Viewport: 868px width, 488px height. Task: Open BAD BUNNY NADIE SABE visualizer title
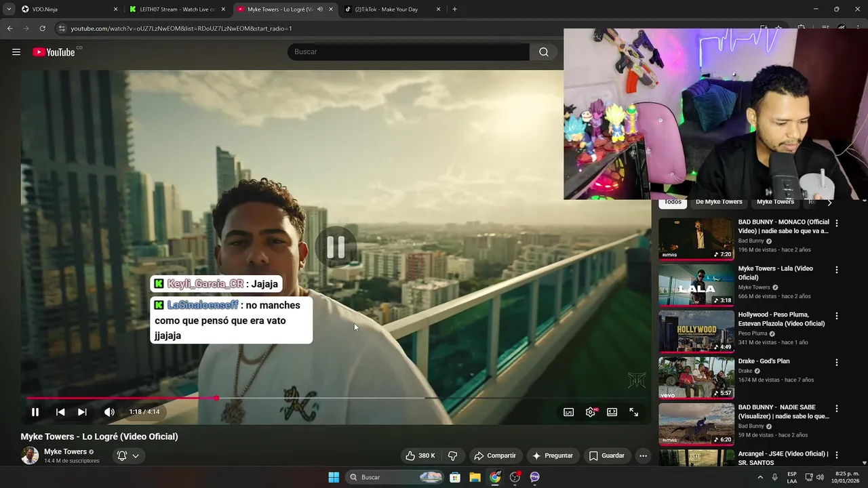(x=784, y=412)
